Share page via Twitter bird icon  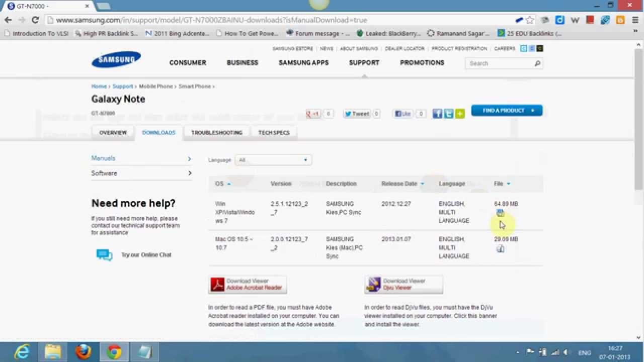point(448,114)
